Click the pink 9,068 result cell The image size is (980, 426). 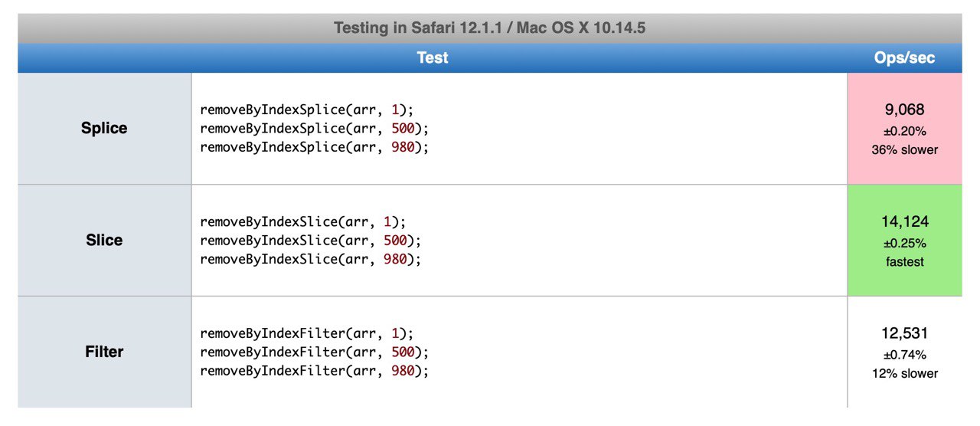(x=904, y=129)
